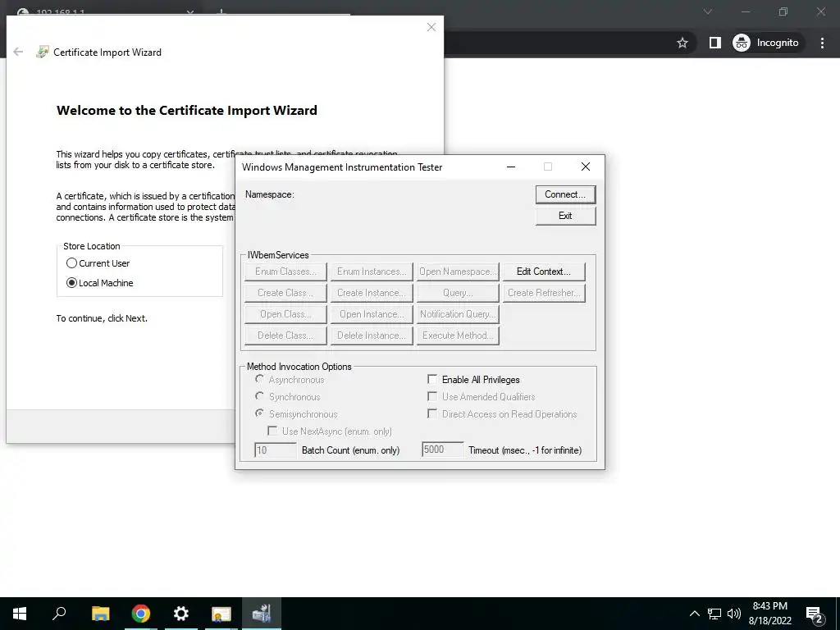Screen dimensions: 840x630
Task: Click the Enum Instances... button
Action: [372, 272]
